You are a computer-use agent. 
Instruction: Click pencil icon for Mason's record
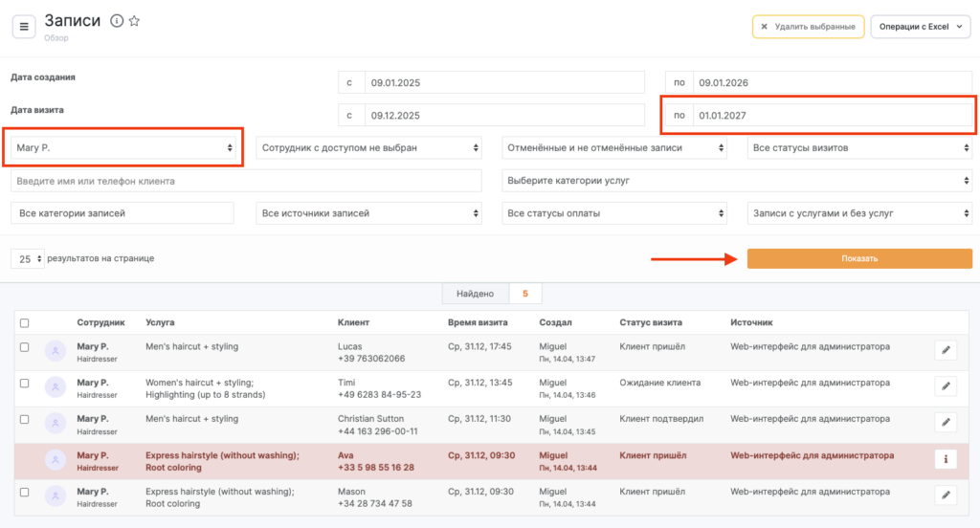click(x=946, y=495)
